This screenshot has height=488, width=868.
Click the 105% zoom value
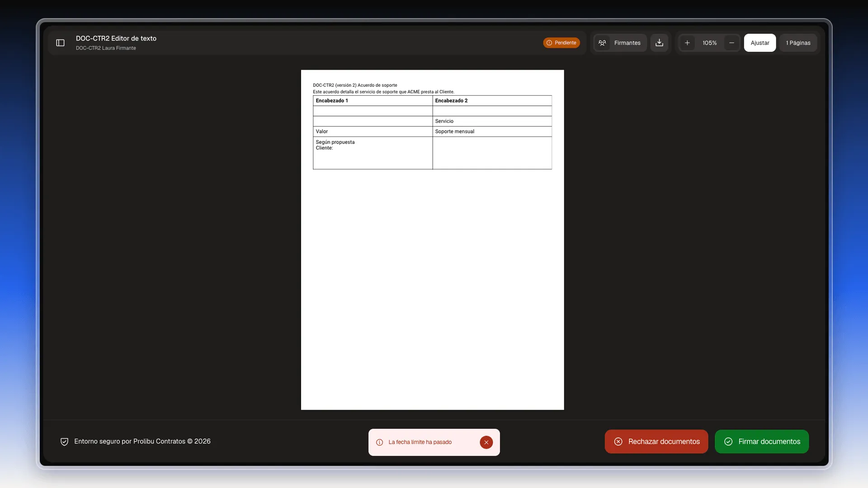tap(709, 43)
